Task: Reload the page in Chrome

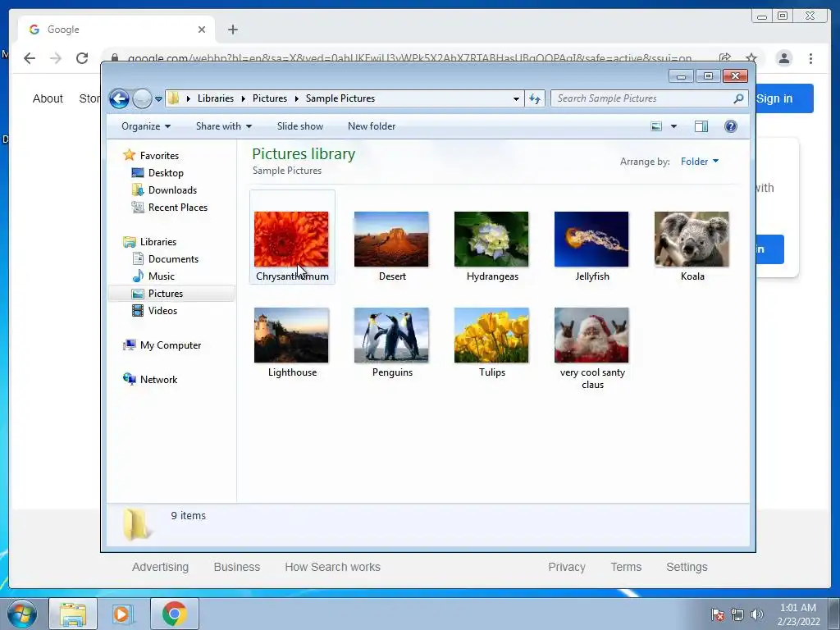Action: click(82, 58)
